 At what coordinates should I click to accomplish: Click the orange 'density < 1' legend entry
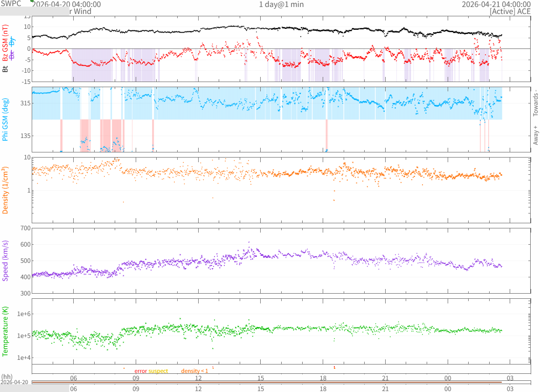194,371
